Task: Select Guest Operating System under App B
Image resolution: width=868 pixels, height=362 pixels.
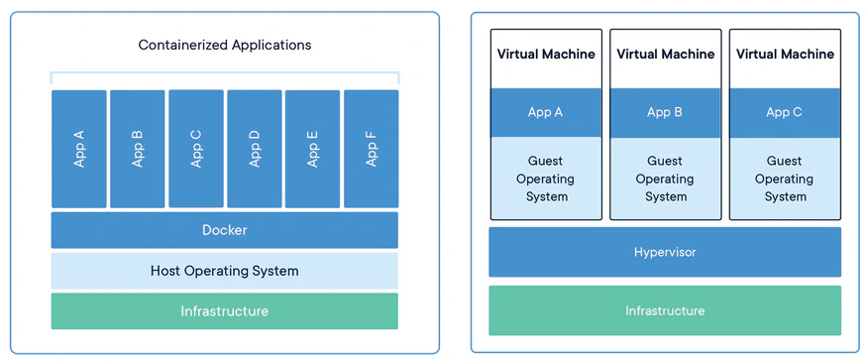Action: [x=666, y=179]
